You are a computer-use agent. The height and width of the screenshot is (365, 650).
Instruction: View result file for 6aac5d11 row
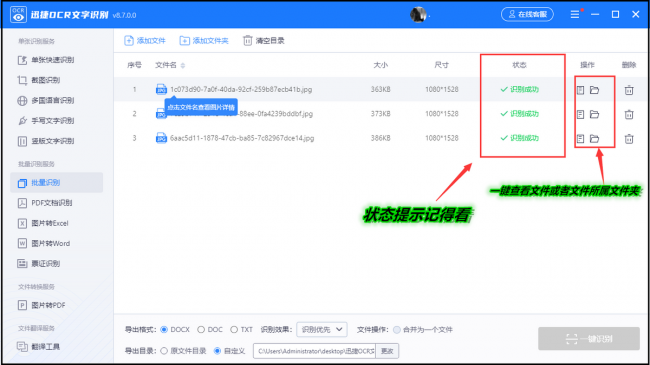tap(580, 139)
